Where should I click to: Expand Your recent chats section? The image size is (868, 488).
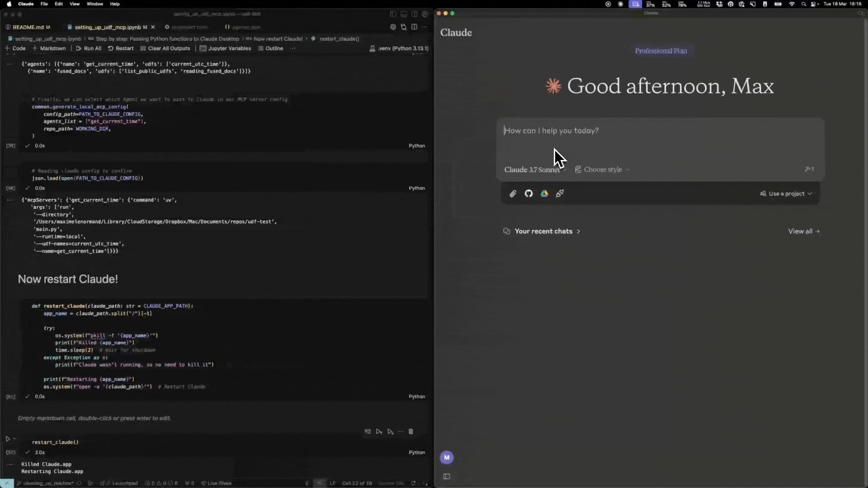(542, 231)
